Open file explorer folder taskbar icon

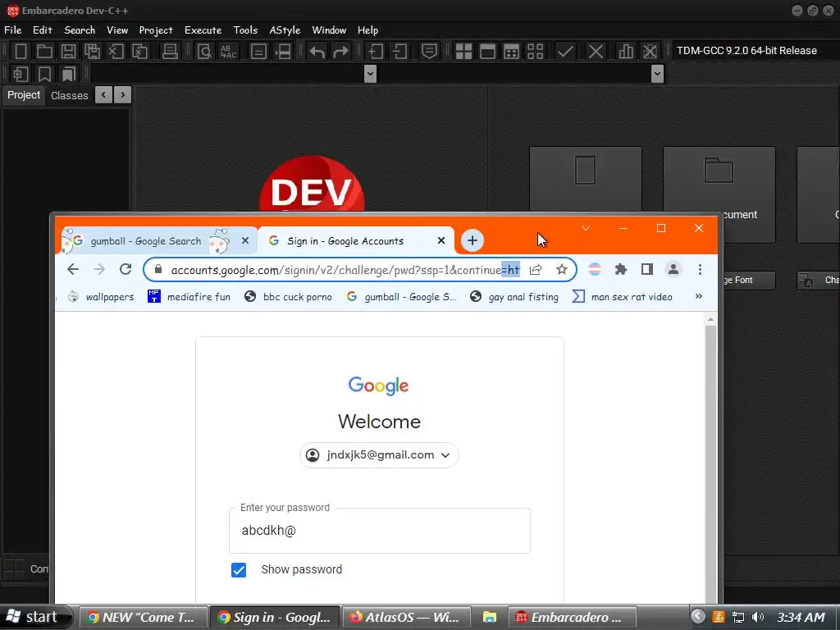pos(489,617)
